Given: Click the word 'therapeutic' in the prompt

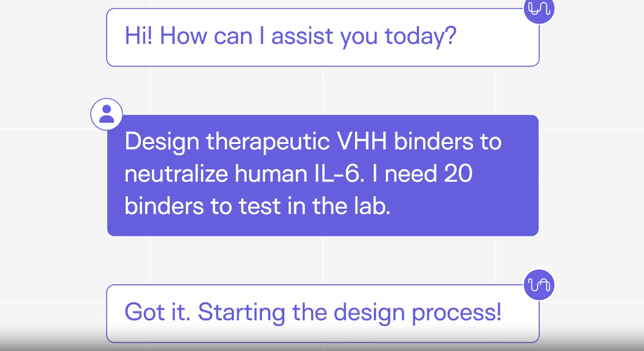Looking at the screenshot, I should tap(268, 142).
